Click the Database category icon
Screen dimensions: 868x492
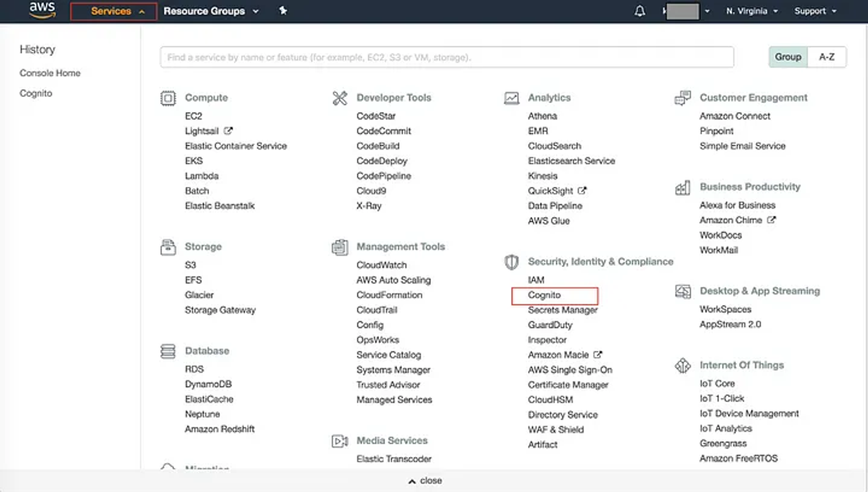(x=168, y=351)
